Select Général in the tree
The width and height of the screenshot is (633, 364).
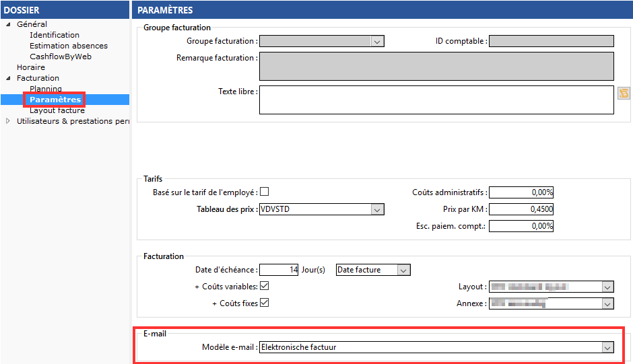tap(32, 24)
